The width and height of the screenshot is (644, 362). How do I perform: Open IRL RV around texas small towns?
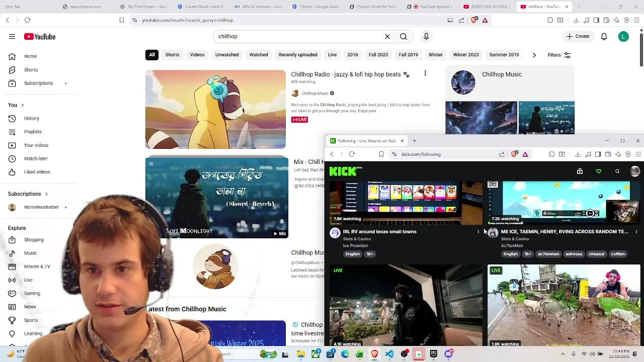[x=379, y=232]
